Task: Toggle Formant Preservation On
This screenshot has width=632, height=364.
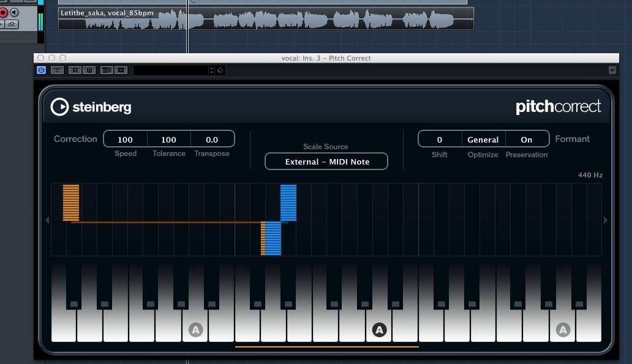Action: [x=527, y=139]
